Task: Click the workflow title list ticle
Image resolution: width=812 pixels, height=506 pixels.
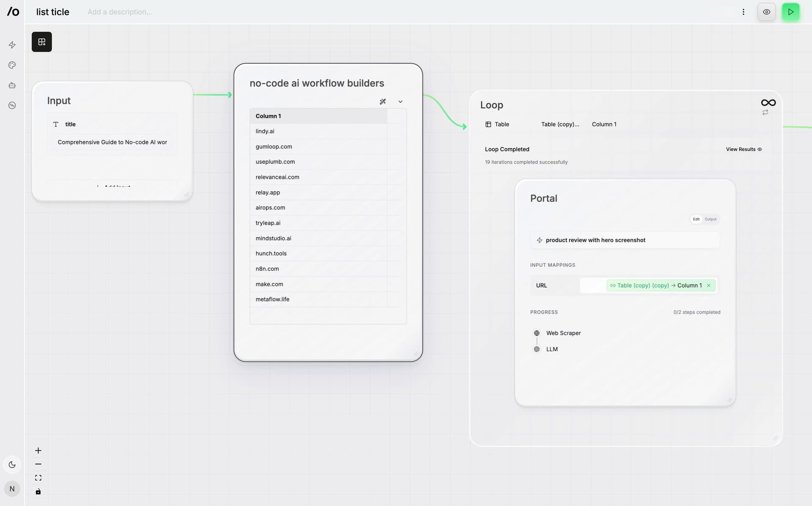Action: pos(53,12)
